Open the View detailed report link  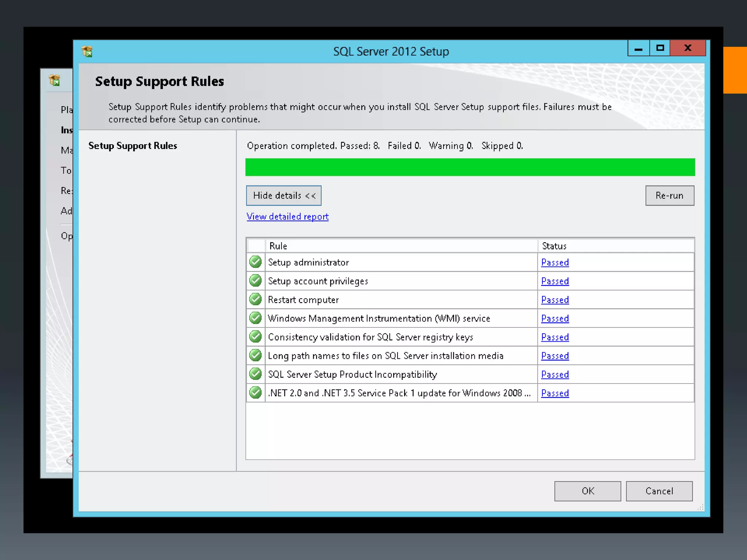[287, 217]
